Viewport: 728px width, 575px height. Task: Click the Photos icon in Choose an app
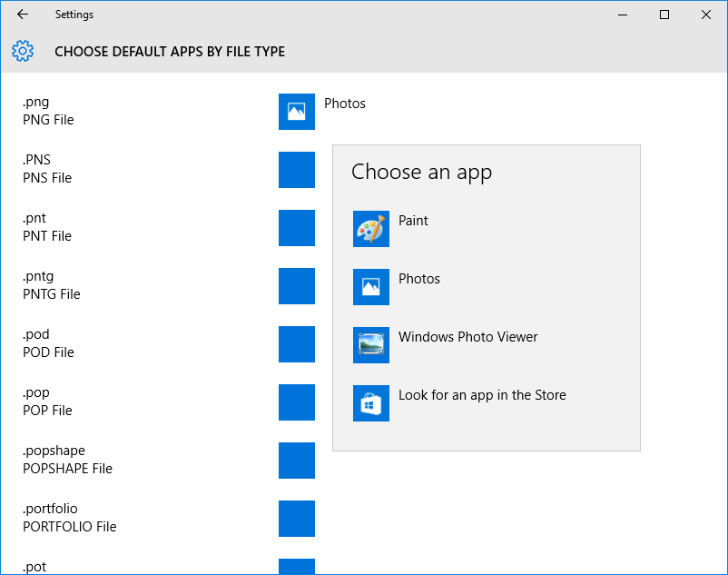point(371,286)
